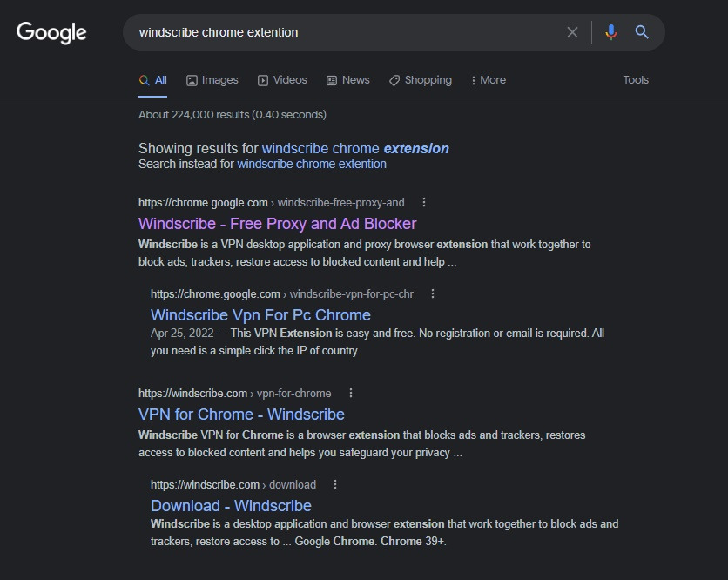Click URL 'https://windscribe.com › download'
The image size is (728, 580).
click(233, 485)
